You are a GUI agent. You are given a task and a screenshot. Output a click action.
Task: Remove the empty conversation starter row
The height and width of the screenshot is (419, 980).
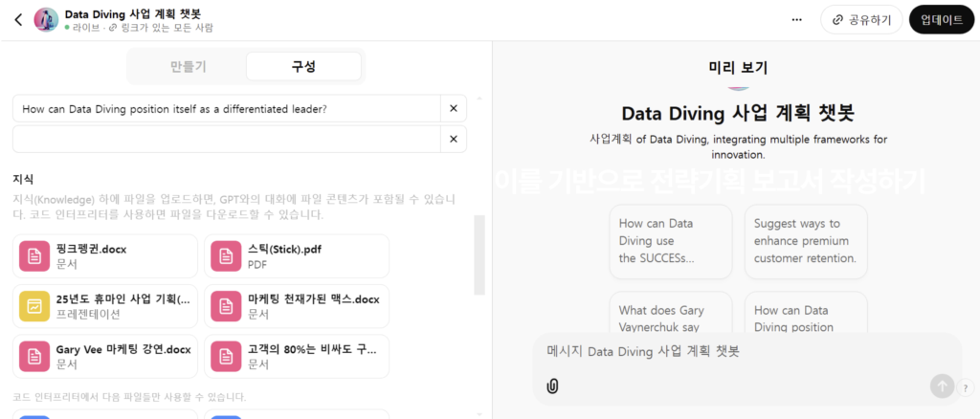tap(453, 140)
